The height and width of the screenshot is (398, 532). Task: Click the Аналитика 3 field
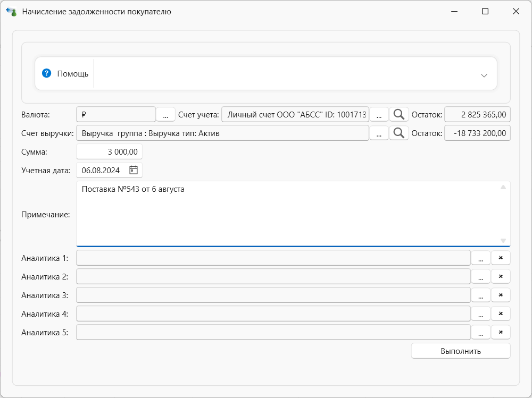(x=273, y=295)
